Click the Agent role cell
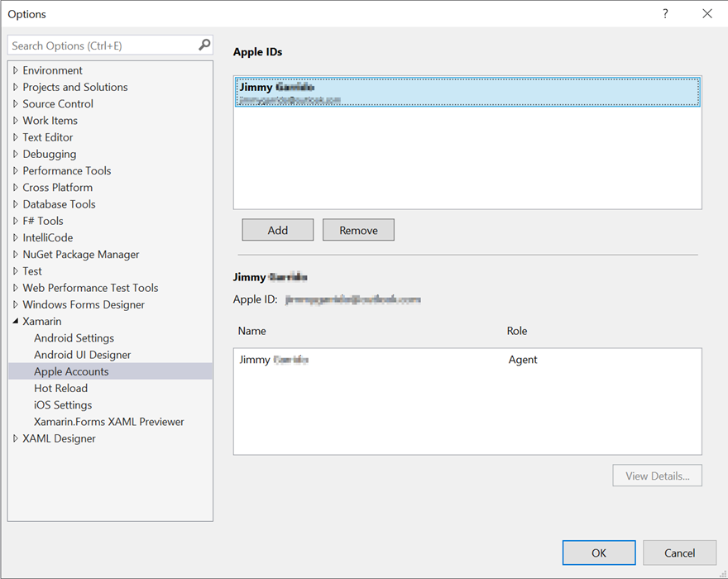Screen dimensions: 728x579 [x=523, y=359]
